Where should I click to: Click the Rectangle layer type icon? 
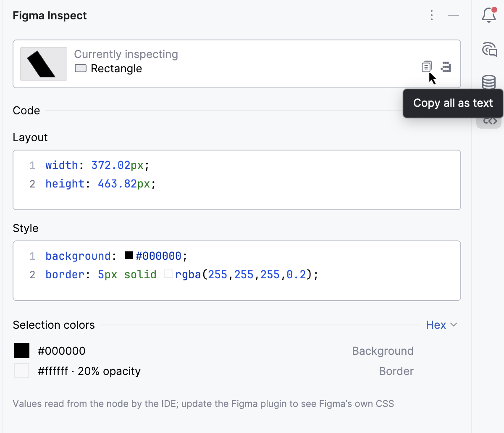pyautogui.click(x=81, y=68)
